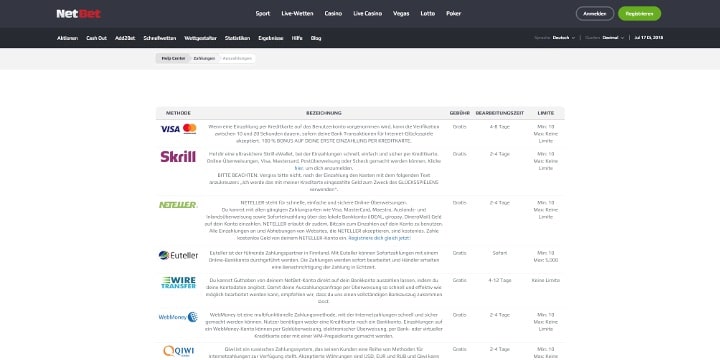
Task: Click the Skrill logo
Action: pyautogui.click(x=178, y=157)
